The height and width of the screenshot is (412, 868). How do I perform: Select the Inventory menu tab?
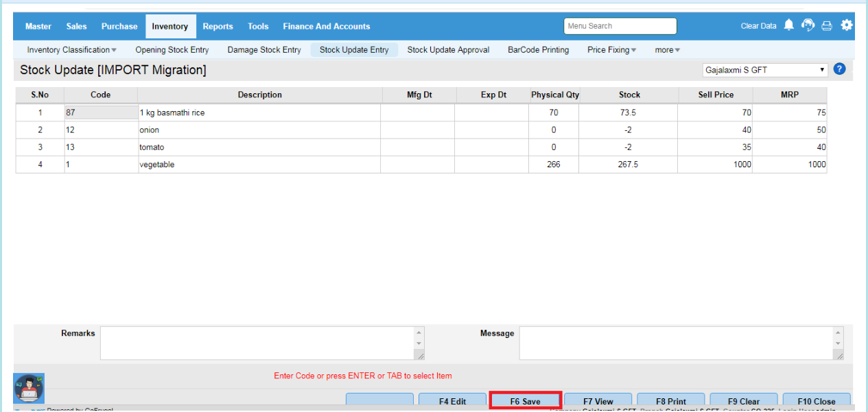point(170,26)
